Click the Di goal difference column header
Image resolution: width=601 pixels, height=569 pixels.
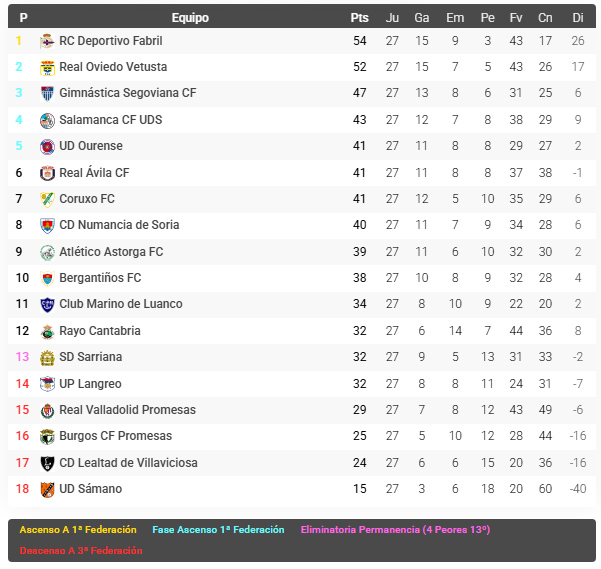click(x=578, y=18)
